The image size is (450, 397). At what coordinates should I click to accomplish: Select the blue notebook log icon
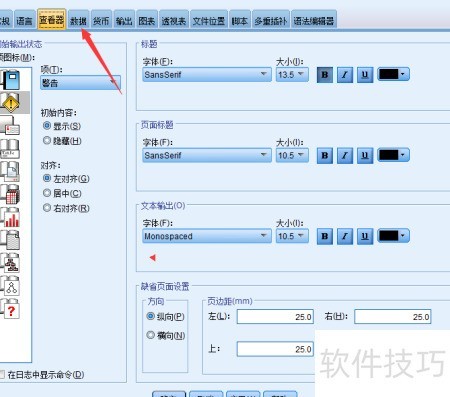click(x=11, y=79)
